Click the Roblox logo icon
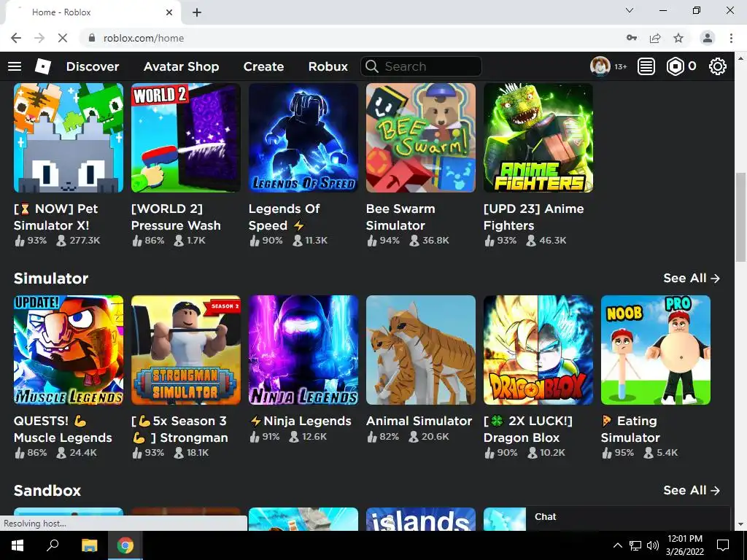 point(43,66)
